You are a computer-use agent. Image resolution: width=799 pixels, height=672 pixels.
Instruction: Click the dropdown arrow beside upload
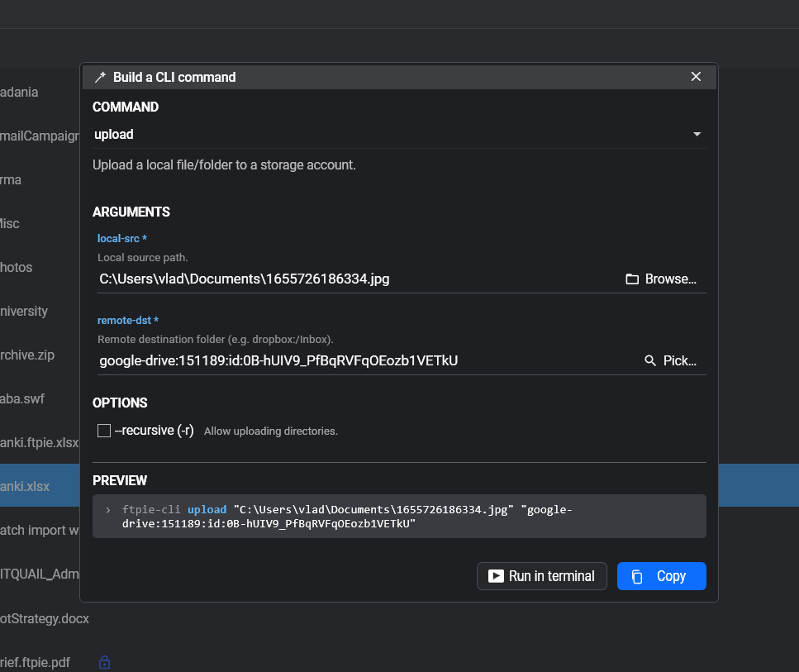point(697,135)
